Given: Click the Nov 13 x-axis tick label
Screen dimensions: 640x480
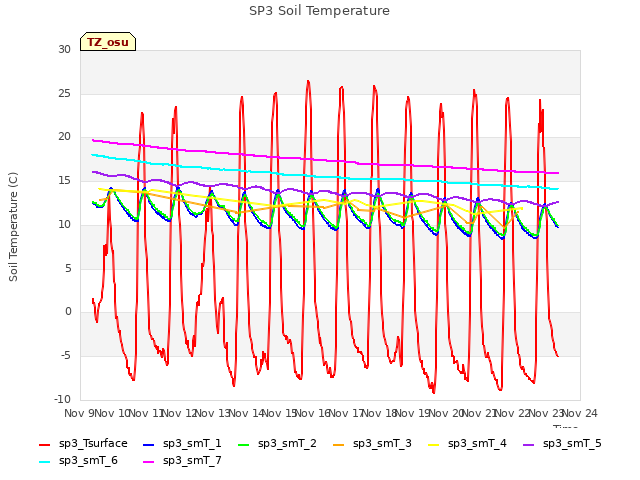Looking at the screenshot, I should click(x=213, y=413).
